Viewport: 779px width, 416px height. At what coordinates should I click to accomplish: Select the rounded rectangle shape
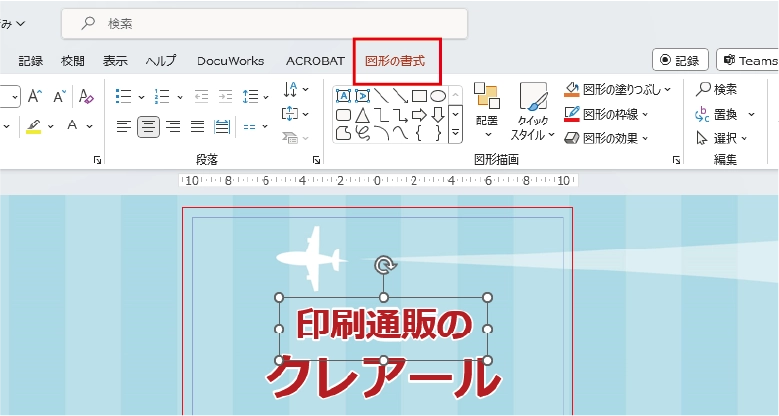(343, 115)
